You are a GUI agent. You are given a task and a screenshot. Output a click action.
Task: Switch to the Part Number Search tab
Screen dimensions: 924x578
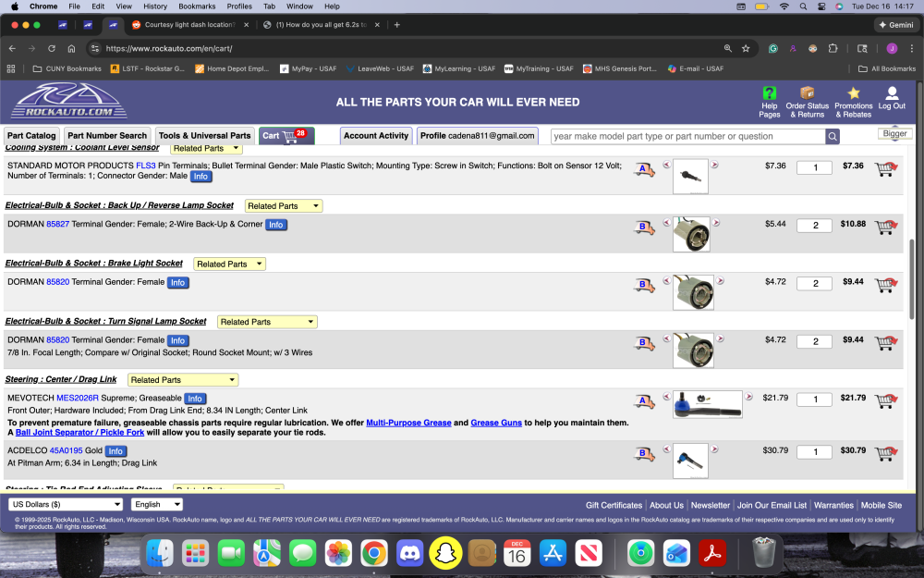tap(106, 135)
